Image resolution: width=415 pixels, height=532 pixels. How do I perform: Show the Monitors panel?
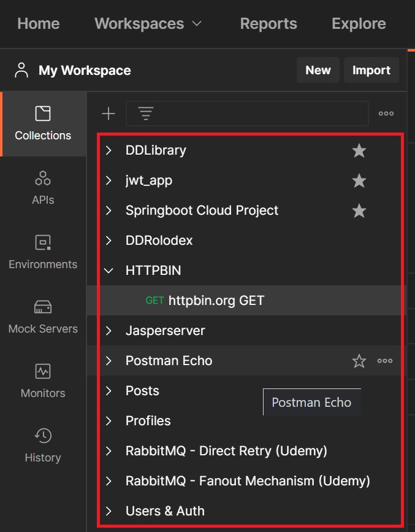pyautogui.click(x=43, y=381)
